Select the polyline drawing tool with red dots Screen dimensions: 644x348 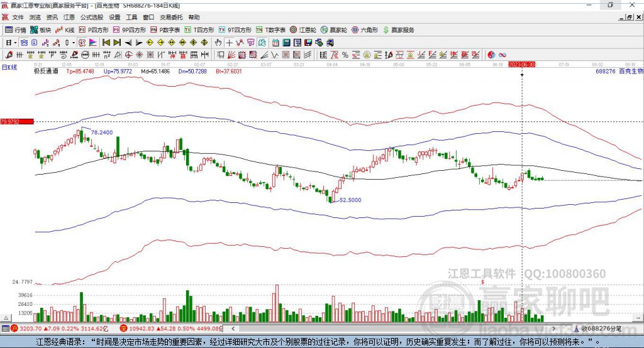pyautogui.click(x=240, y=43)
